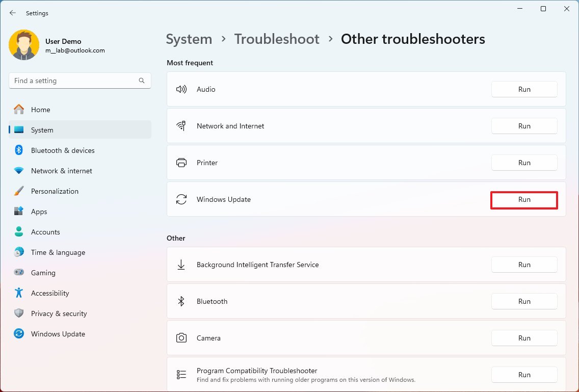Image resolution: width=579 pixels, height=392 pixels.
Task: Click the Privacy & security shield icon
Action: click(19, 313)
